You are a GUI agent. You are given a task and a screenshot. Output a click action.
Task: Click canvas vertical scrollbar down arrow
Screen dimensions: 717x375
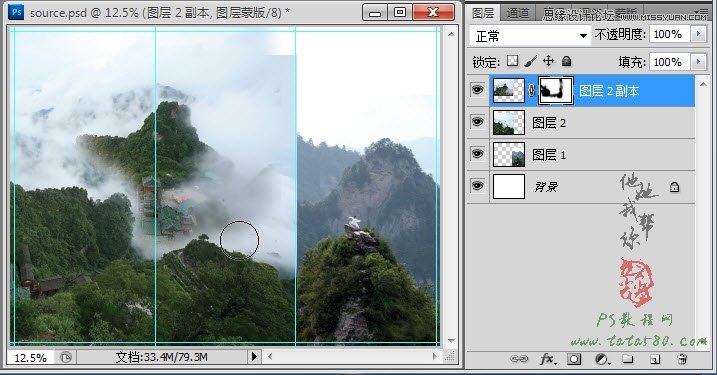[x=451, y=341]
